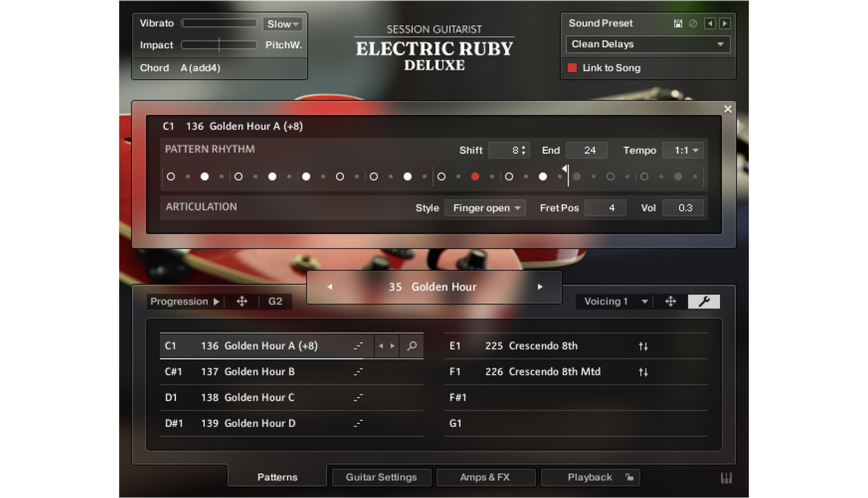868x498 pixels.
Task: Click the move icon beside Progression
Action: 242,302
